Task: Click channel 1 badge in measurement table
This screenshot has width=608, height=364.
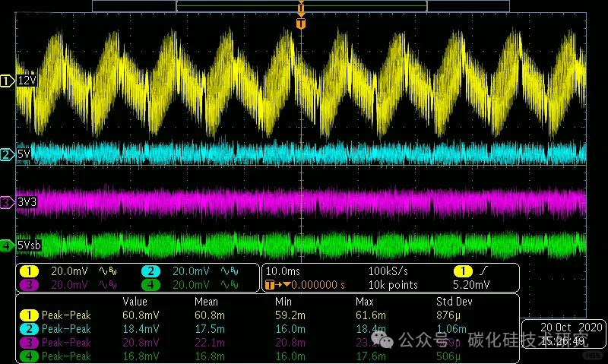Action: (29, 315)
